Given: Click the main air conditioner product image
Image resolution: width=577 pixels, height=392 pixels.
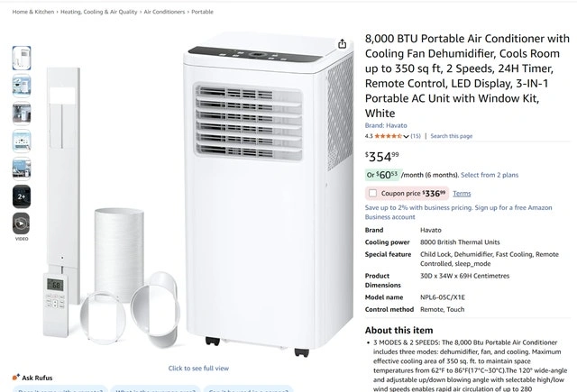Looking at the screenshot, I should pos(268,195).
